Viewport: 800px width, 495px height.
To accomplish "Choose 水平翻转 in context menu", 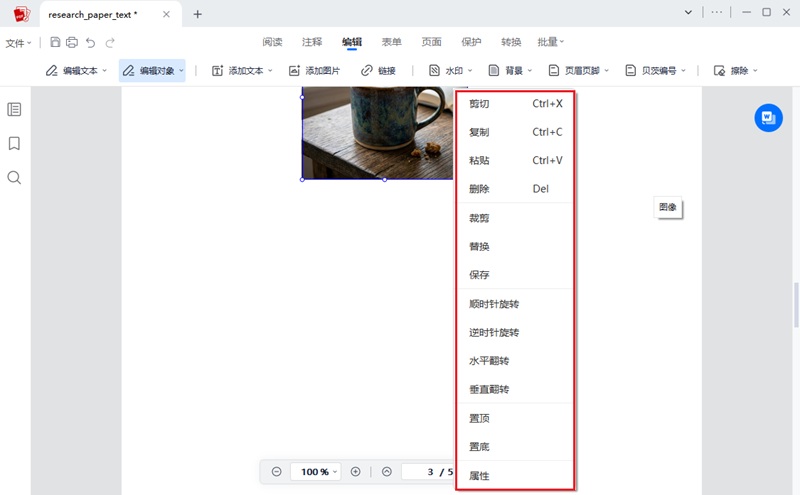I will (515, 361).
